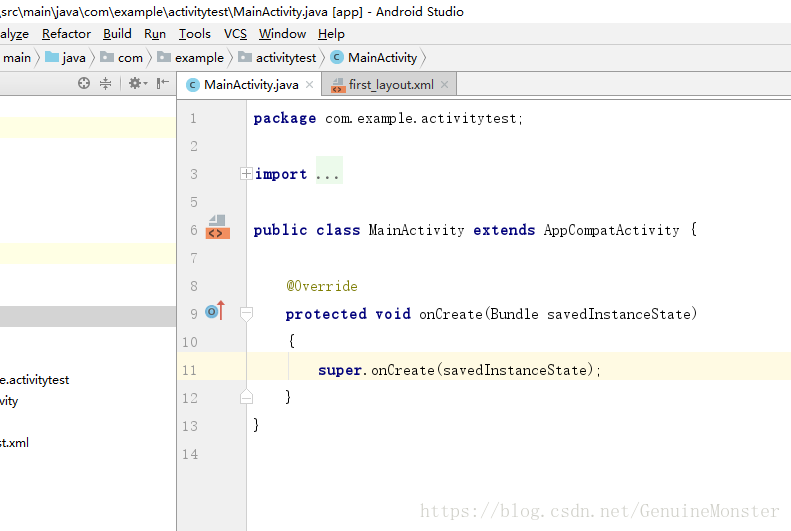The image size is (791, 531).
Task: Click 'AppCompatActivity' in the class declaration
Action: click(611, 230)
